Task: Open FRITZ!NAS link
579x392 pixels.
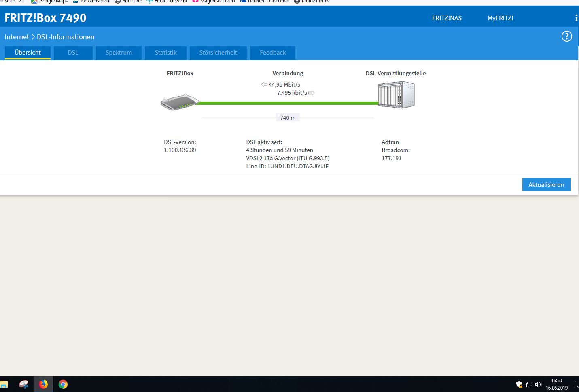Action: point(447,18)
